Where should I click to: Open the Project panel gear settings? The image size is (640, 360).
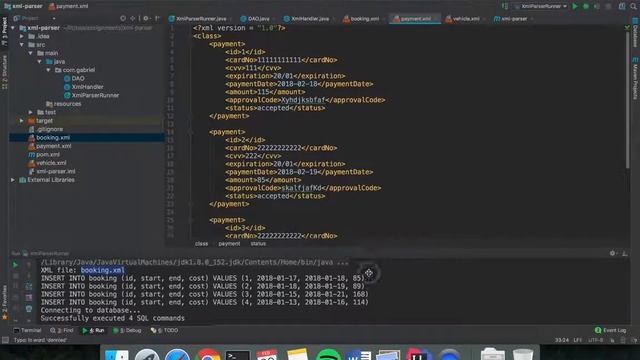coord(146,18)
